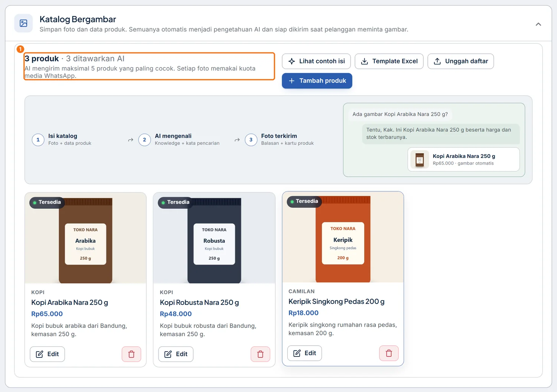Click the CAMILAN category label
Screen dimensions: 557x392
point(302,291)
